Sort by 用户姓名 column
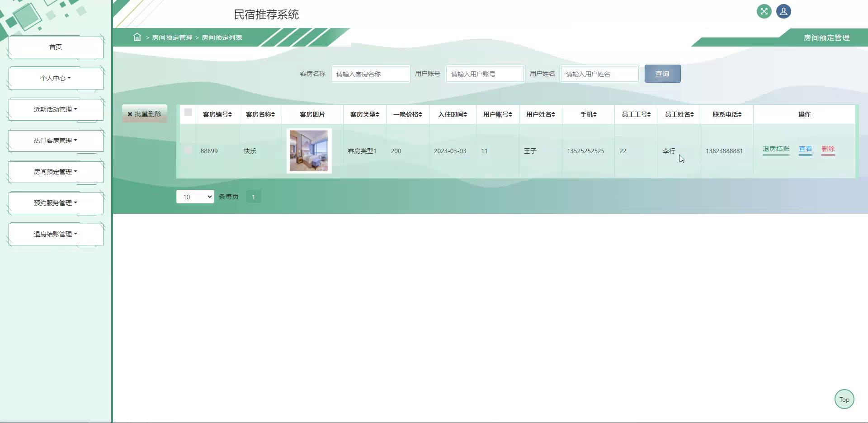This screenshot has height=423, width=868. [541, 114]
